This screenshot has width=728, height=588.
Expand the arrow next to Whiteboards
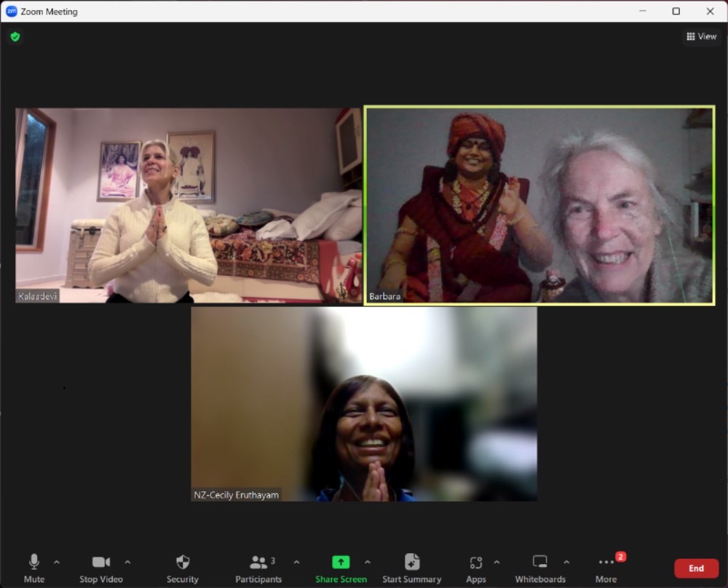[x=566, y=562]
